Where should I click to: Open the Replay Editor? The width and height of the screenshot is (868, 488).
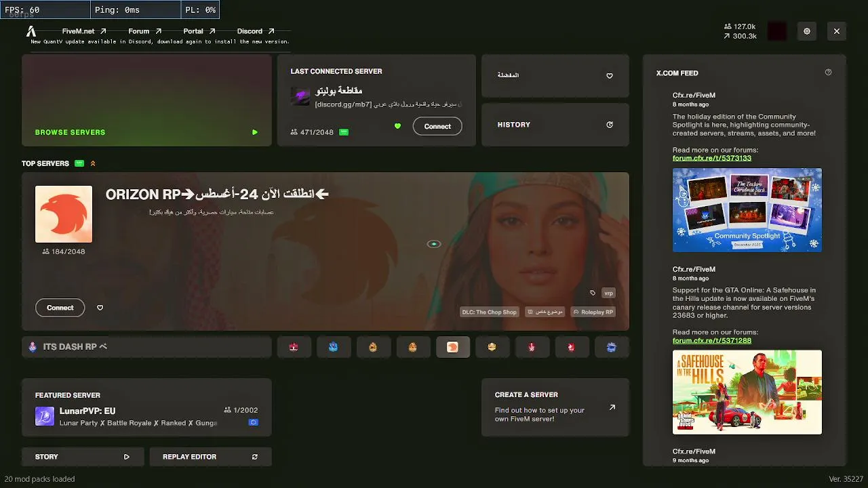210,457
